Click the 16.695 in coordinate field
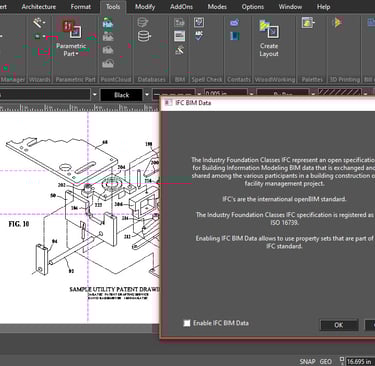 click(359, 361)
